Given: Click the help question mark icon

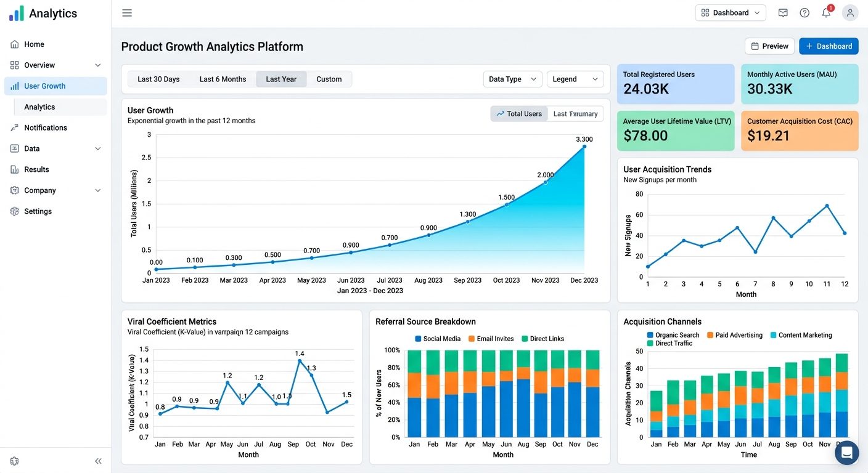Looking at the screenshot, I should tap(805, 13).
